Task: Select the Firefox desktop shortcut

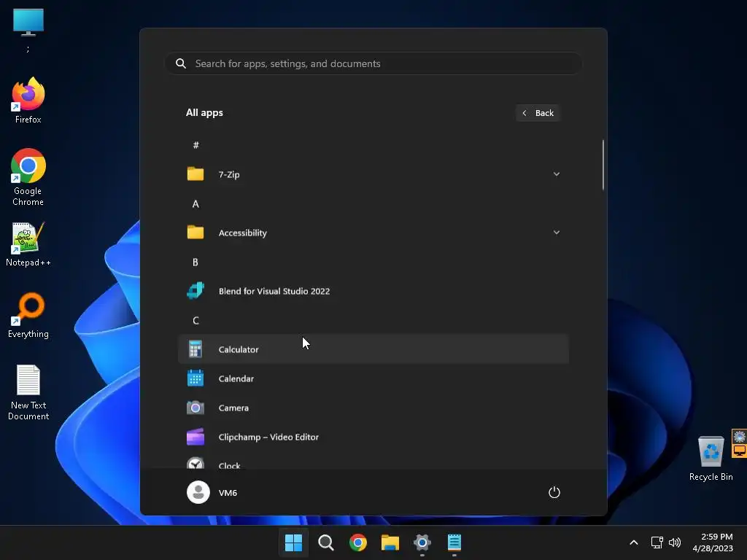Action: click(x=28, y=100)
